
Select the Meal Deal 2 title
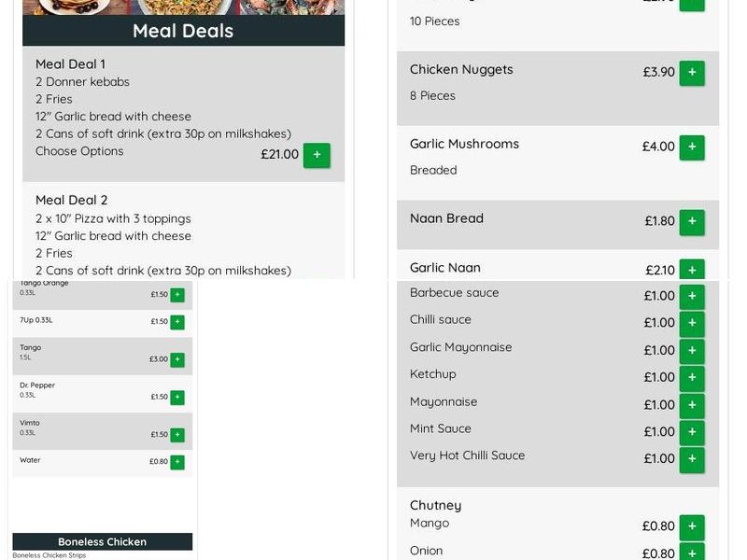click(72, 200)
